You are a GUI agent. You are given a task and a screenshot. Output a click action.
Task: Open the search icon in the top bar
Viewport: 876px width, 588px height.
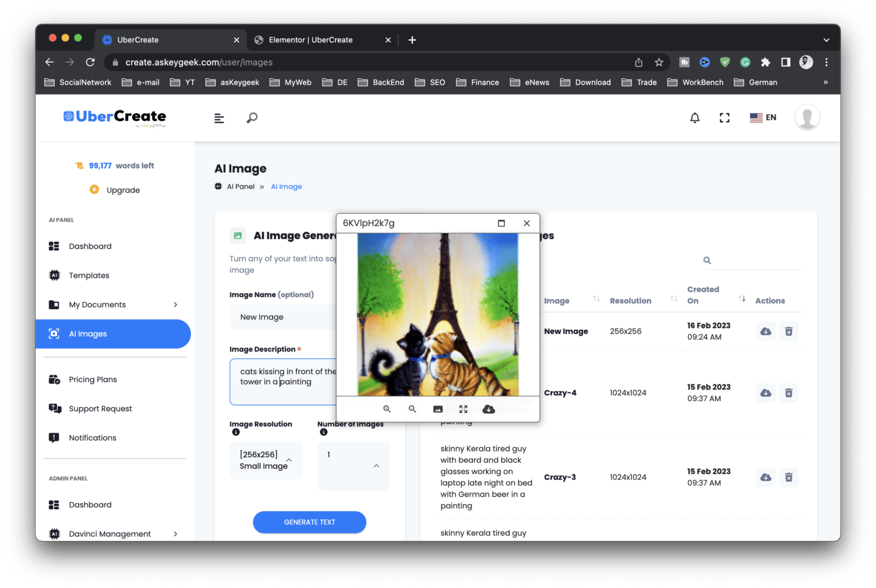click(x=252, y=117)
